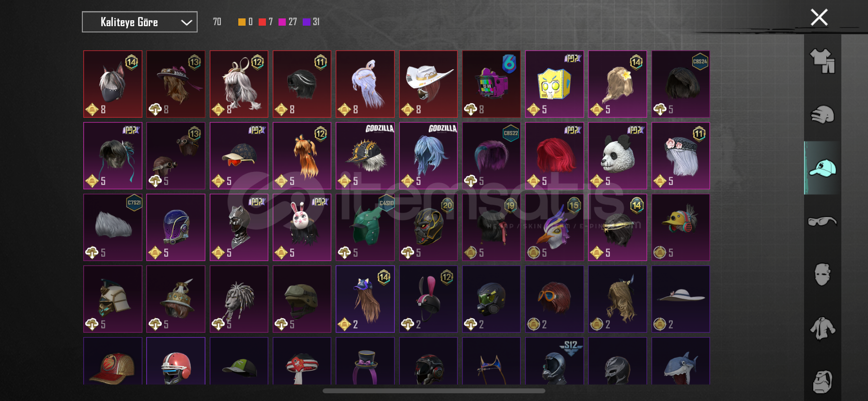Close the inventory with the X icon

coord(819,17)
